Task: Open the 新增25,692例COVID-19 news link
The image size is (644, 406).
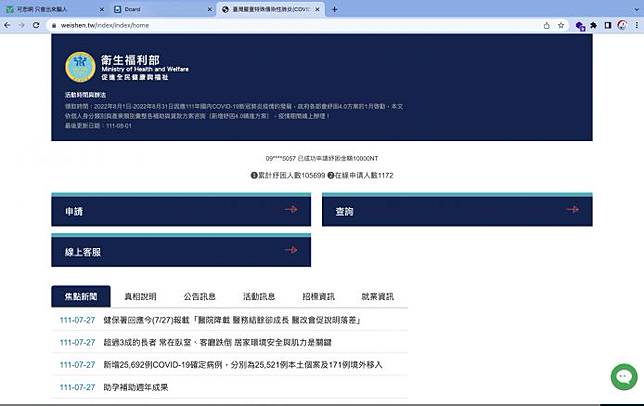Action: [243, 365]
